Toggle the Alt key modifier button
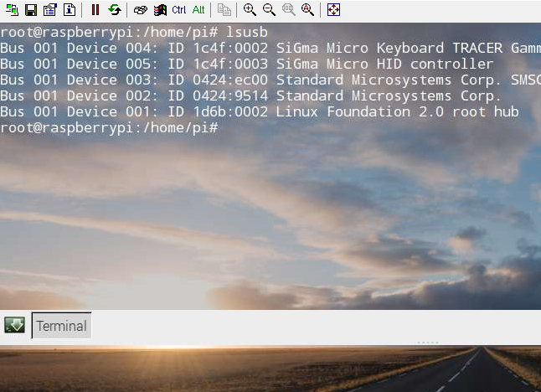 pos(198,10)
